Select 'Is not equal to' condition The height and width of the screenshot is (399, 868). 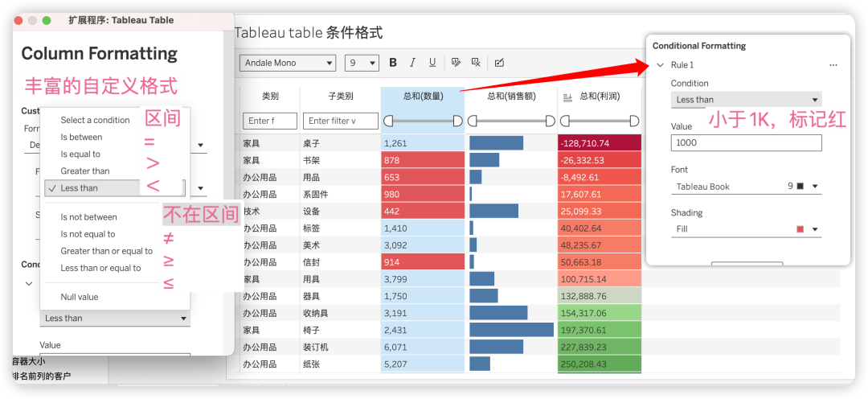coord(88,234)
